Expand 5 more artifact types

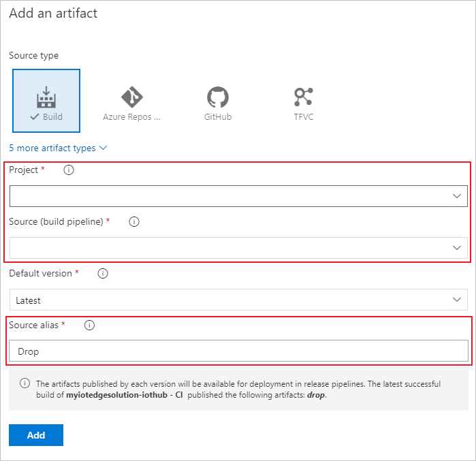[58, 148]
